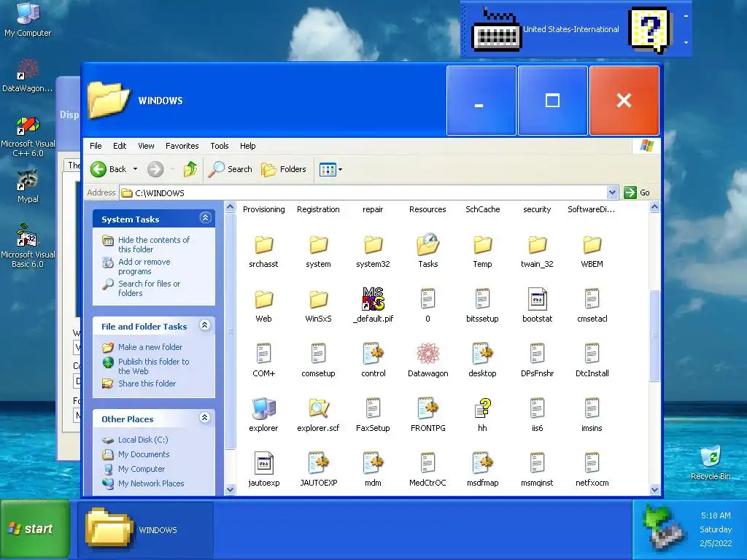
Task: Select the Datawagon file icon
Action: click(x=427, y=354)
